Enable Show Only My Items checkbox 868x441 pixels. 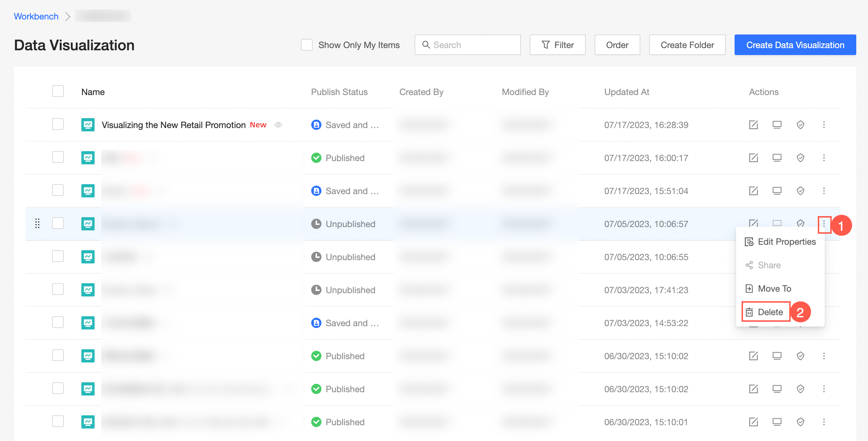(307, 45)
